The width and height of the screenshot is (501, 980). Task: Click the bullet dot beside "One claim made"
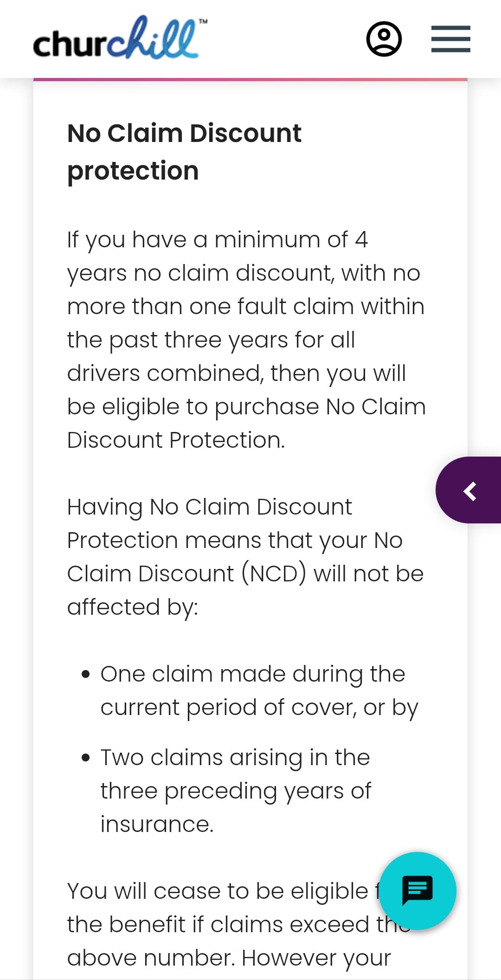click(x=85, y=674)
